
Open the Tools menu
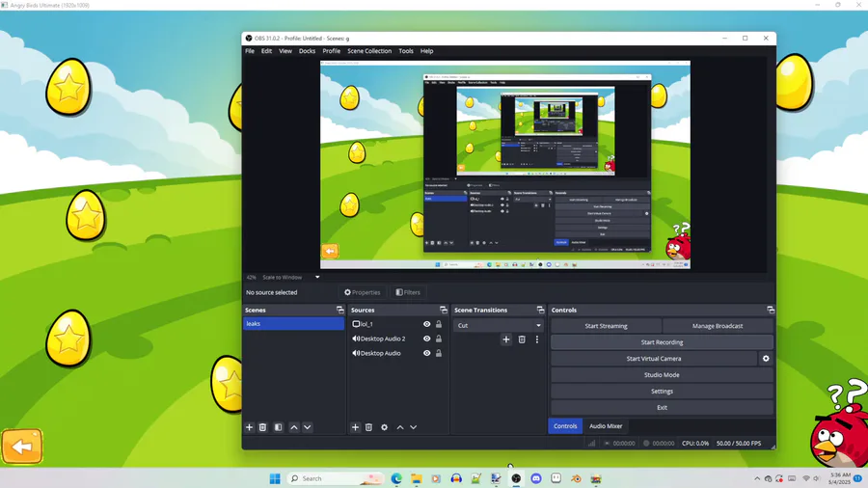406,51
